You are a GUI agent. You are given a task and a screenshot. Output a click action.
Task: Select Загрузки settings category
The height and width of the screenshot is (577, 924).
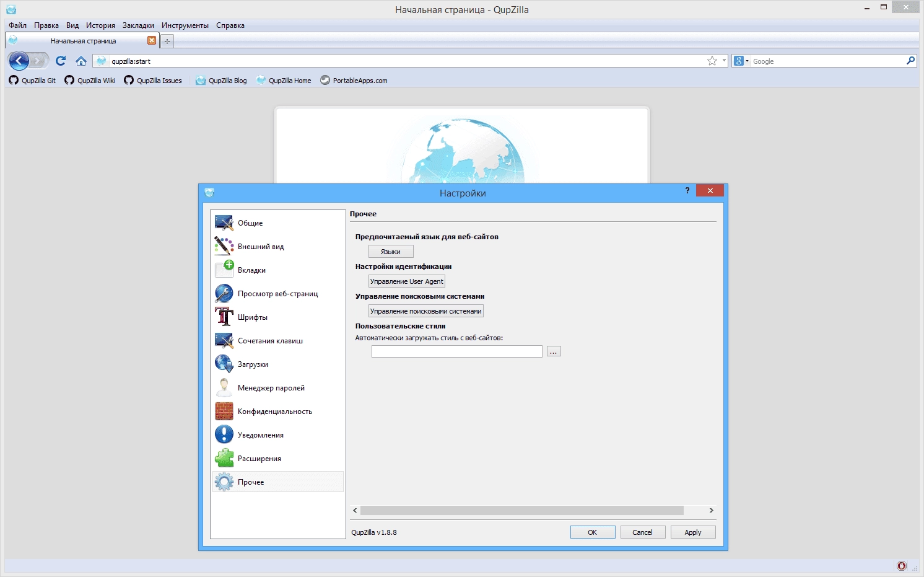tap(277, 364)
